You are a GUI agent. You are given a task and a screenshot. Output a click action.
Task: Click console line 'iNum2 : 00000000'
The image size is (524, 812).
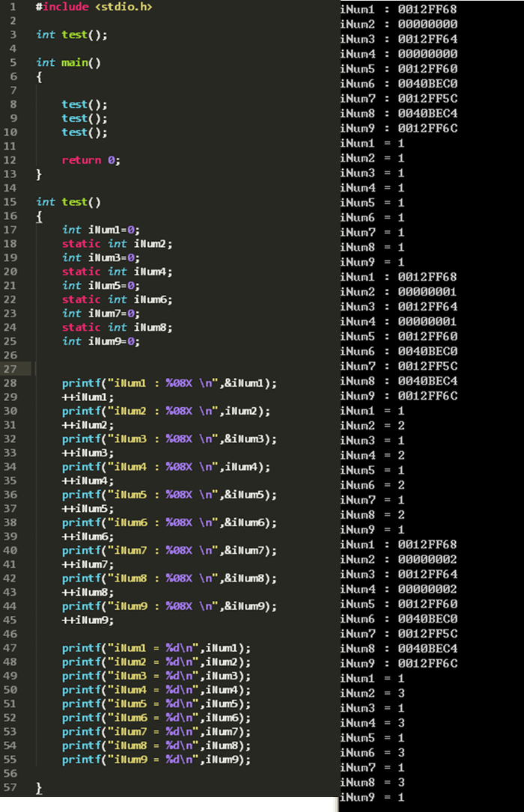click(x=399, y=25)
